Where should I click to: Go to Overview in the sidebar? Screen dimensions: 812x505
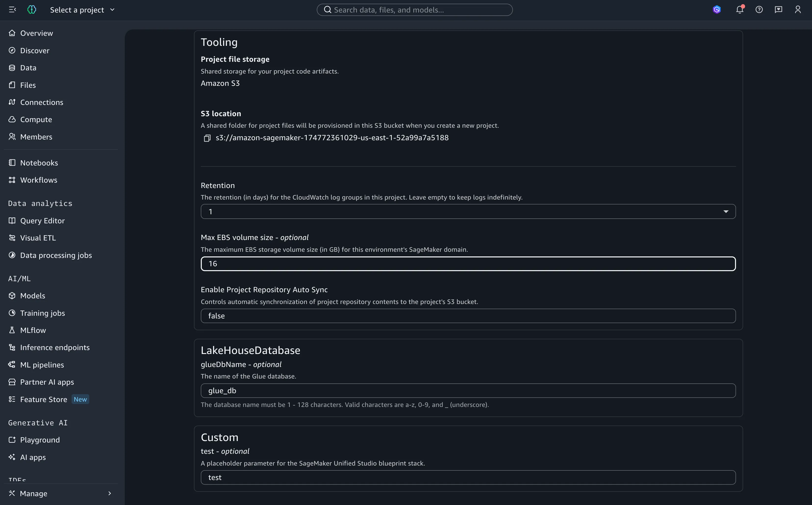click(37, 33)
